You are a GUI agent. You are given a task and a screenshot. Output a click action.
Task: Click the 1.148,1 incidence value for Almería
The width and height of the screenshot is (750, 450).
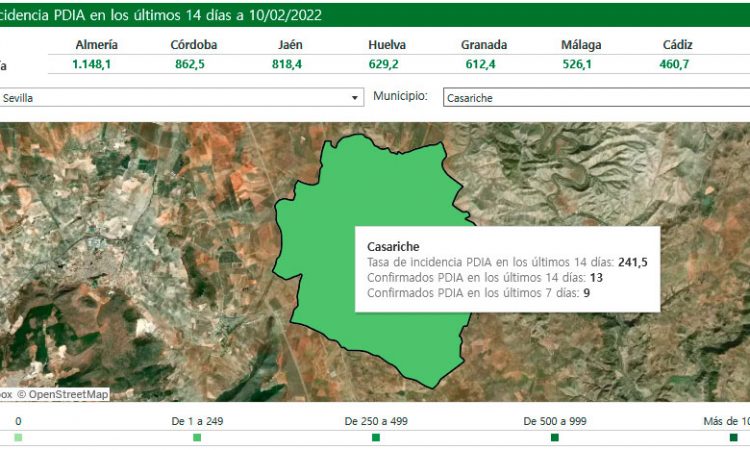[x=97, y=64]
